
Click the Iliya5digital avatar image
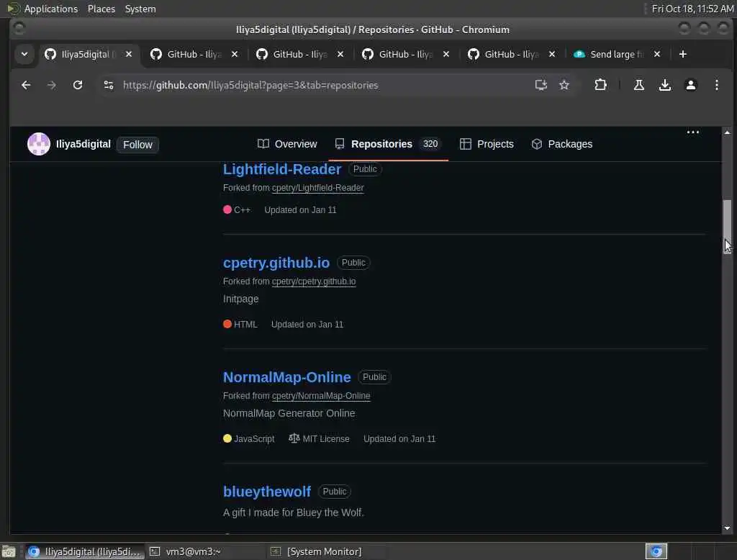39,144
